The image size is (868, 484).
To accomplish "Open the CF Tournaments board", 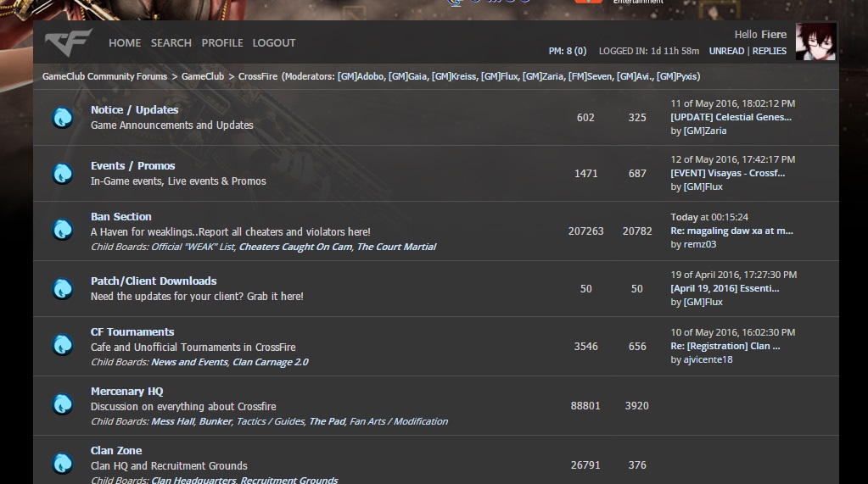I will (x=132, y=332).
